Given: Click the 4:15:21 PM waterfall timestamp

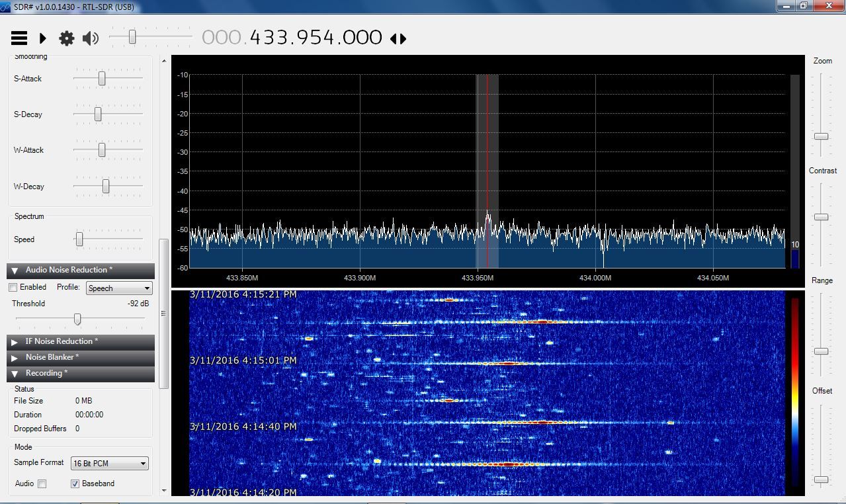Looking at the screenshot, I should tap(243, 294).
